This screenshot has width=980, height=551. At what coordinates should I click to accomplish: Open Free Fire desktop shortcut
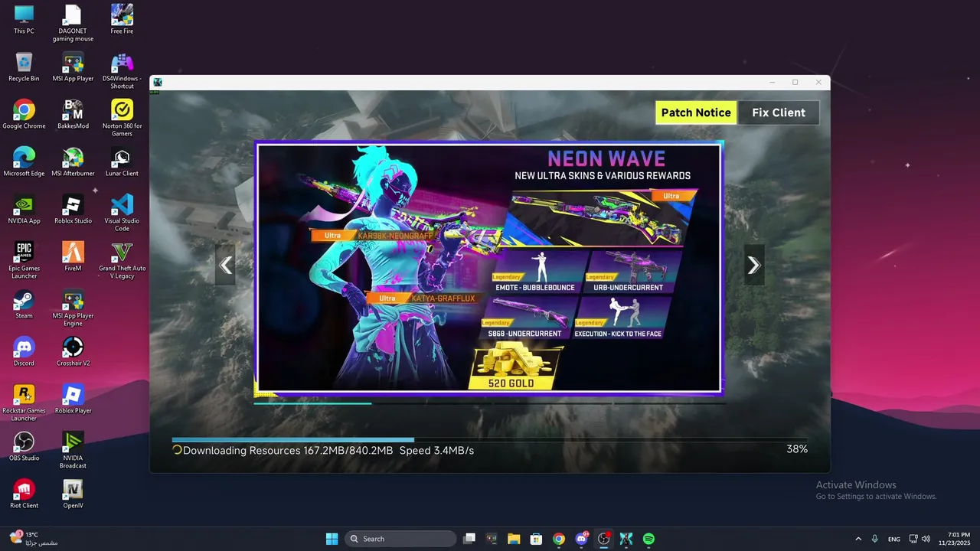(122, 20)
